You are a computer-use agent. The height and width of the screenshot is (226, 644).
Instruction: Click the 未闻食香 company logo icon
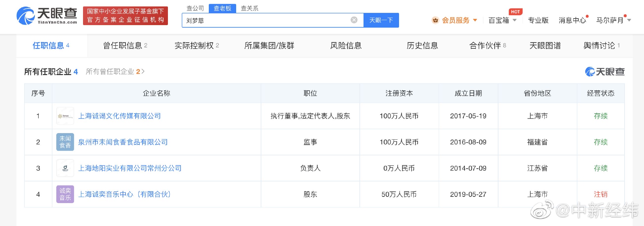[65, 142]
